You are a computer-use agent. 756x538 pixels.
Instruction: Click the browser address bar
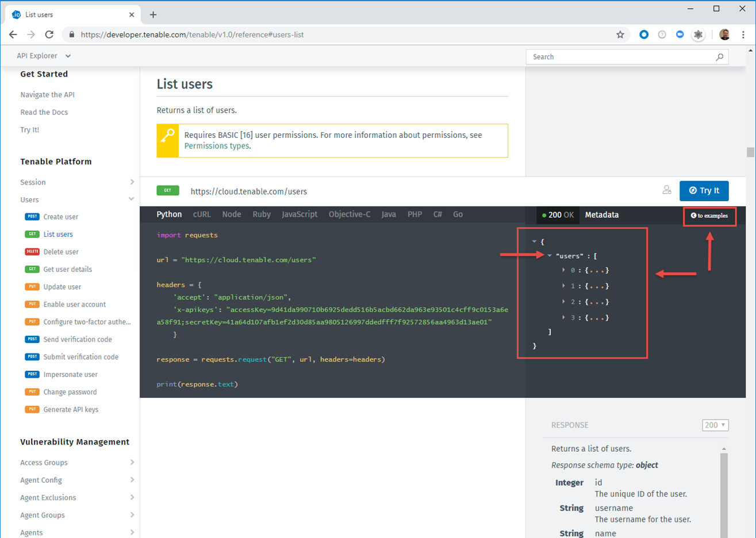point(345,34)
